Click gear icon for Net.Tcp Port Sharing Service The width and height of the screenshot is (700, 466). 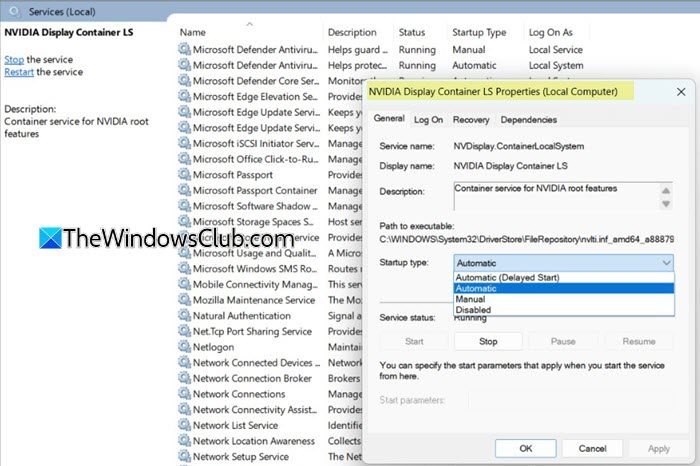pyautogui.click(x=184, y=331)
